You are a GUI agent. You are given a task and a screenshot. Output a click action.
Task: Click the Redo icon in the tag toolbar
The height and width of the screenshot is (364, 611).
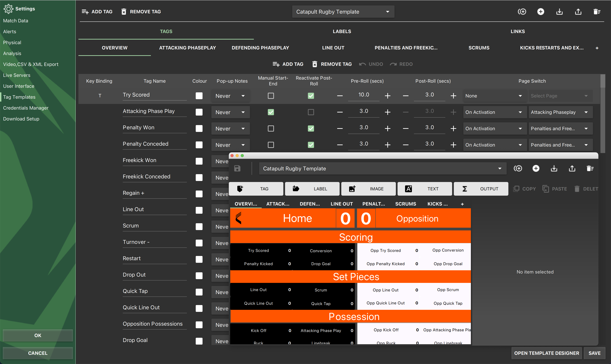point(393,64)
